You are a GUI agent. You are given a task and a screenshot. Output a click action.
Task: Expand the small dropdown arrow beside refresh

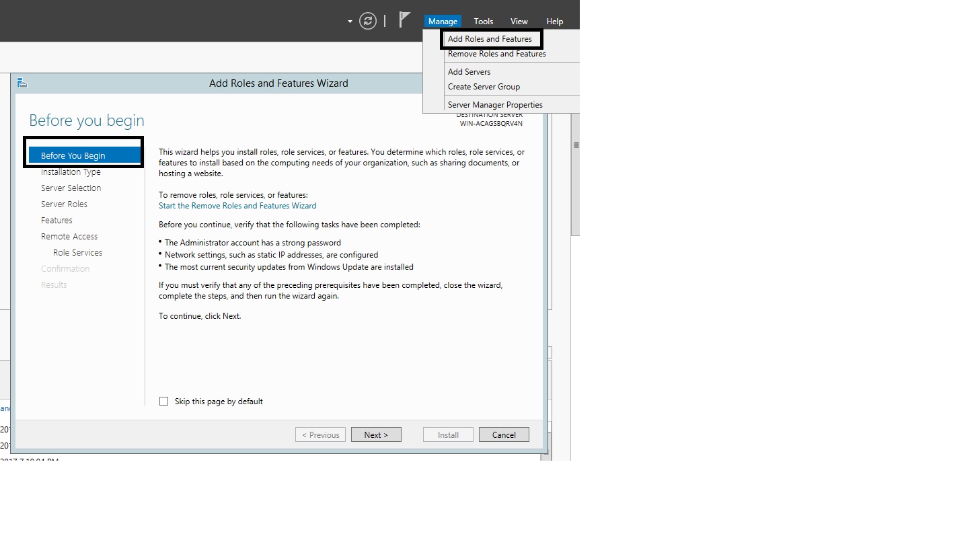pos(350,22)
